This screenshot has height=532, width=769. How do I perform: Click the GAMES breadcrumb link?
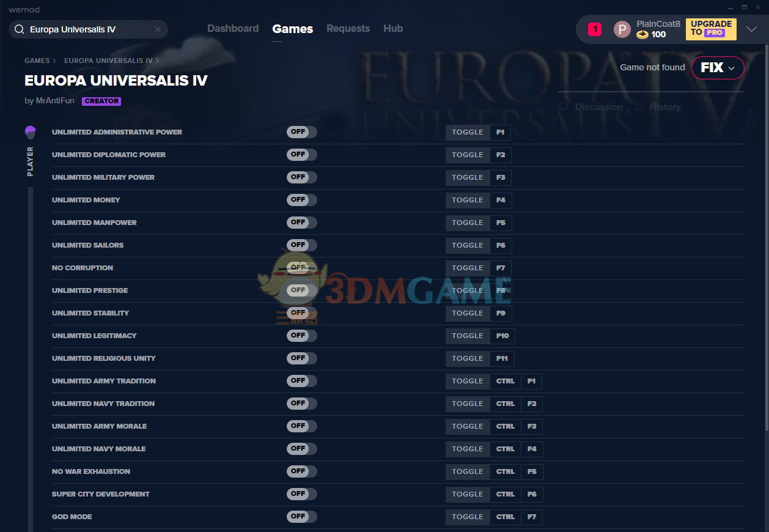coord(37,61)
